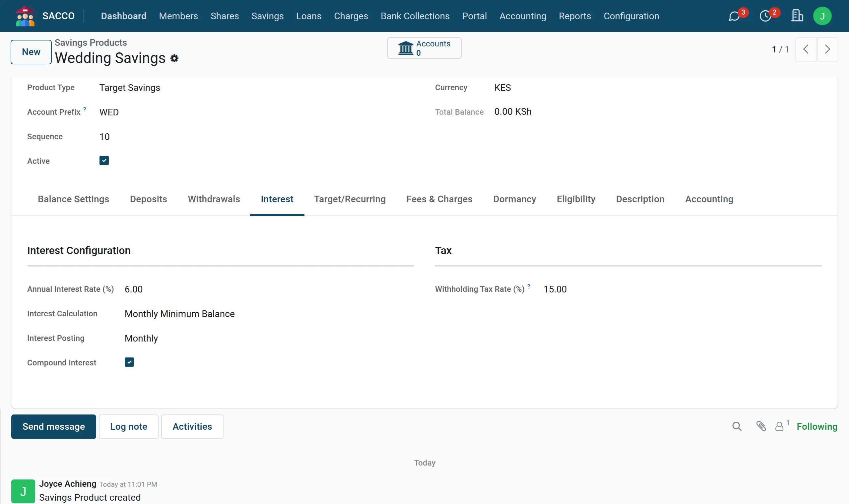849x504 pixels.
Task: Click the gear actions icon beside Wedding Savings
Action: (x=174, y=58)
